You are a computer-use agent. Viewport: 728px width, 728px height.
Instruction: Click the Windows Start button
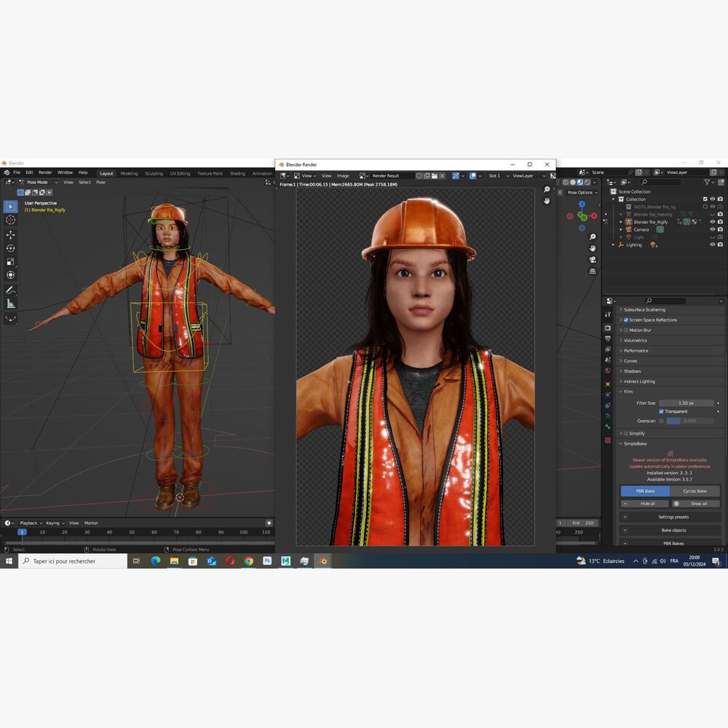pos(9,561)
